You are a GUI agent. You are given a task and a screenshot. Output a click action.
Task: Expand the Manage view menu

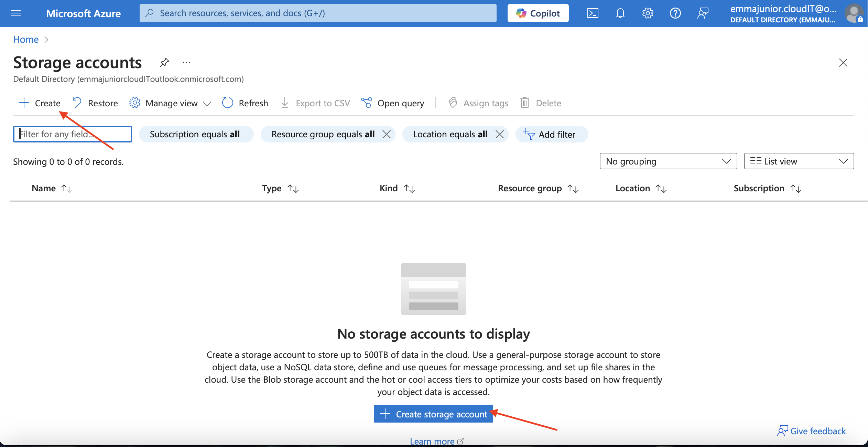click(x=170, y=103)
